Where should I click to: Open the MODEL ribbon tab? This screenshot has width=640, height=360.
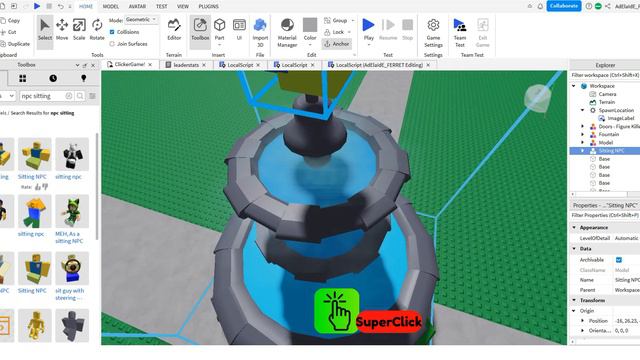pos(111,7)
